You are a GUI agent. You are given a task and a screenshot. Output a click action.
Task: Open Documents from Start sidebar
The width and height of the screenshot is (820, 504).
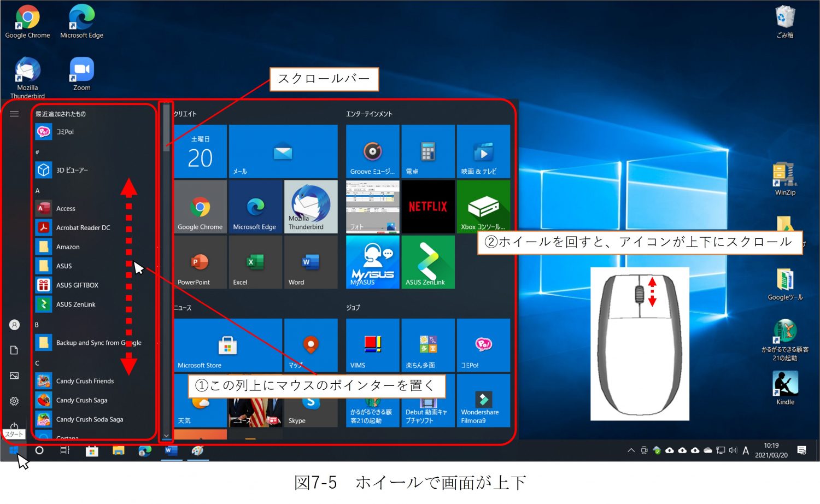(x=14, y=350)
